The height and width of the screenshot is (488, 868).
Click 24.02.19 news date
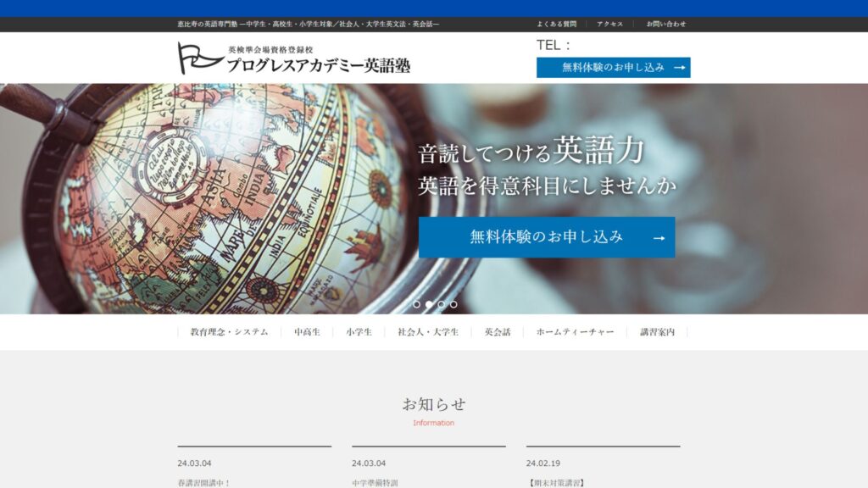pyautogui.click(x=543, y=463)
